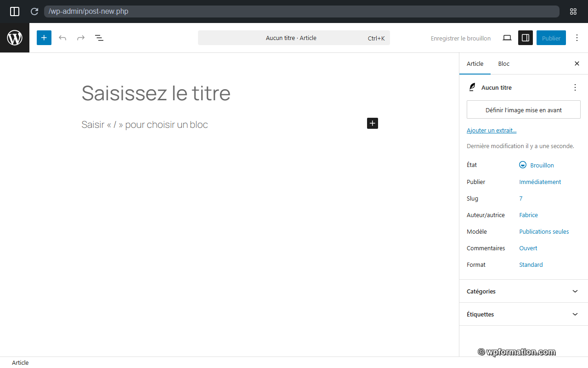Click the Slug label

pos(472,198)
